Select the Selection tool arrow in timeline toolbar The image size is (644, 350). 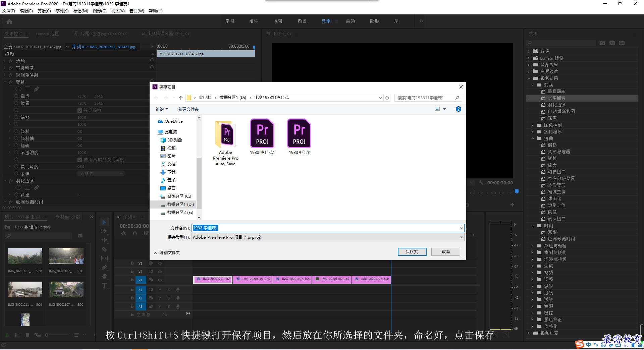104,222
